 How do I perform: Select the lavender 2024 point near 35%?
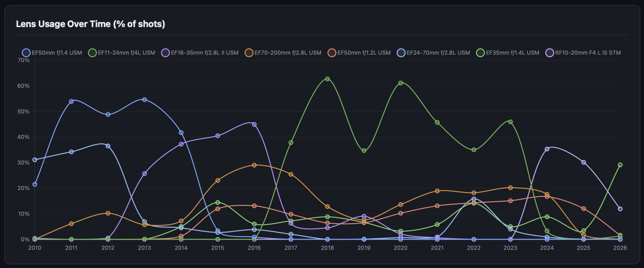tap(547, 149)
